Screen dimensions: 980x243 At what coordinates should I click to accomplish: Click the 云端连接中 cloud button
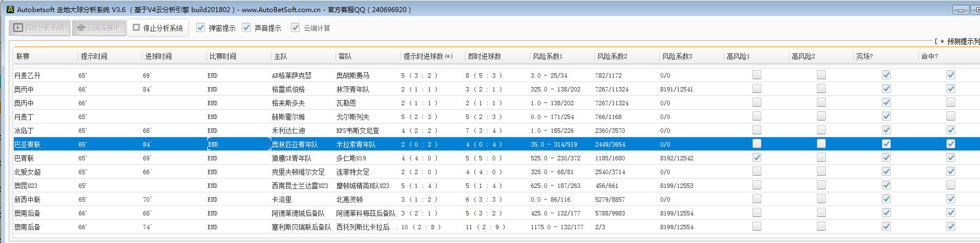tap(99, 28)
